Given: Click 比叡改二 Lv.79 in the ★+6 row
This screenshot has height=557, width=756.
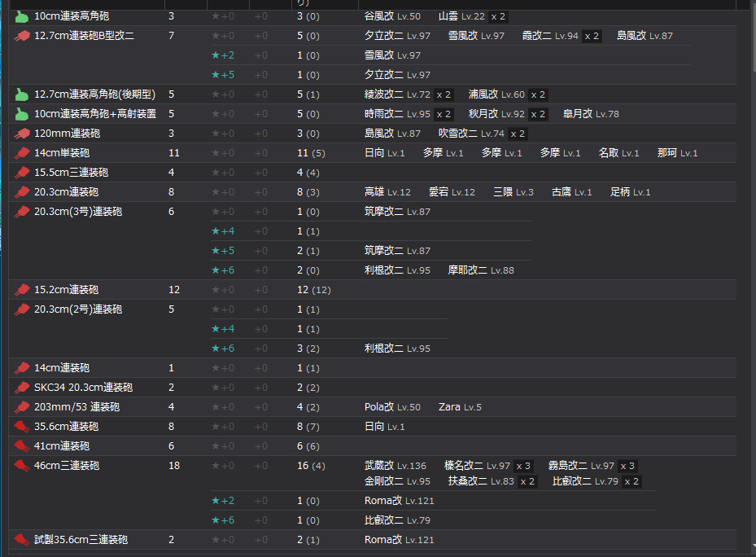Looking at the screenshot, I should pos(397,520).
